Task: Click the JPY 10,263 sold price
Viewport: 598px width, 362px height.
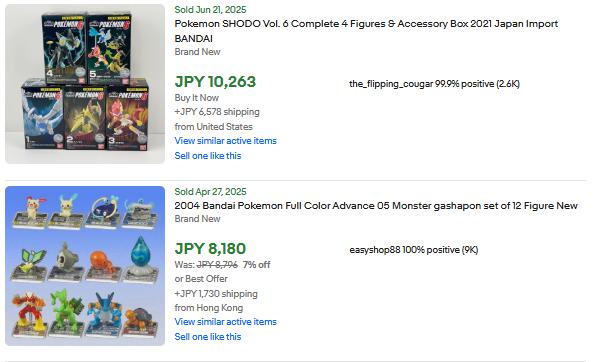Action: point(215,82)
